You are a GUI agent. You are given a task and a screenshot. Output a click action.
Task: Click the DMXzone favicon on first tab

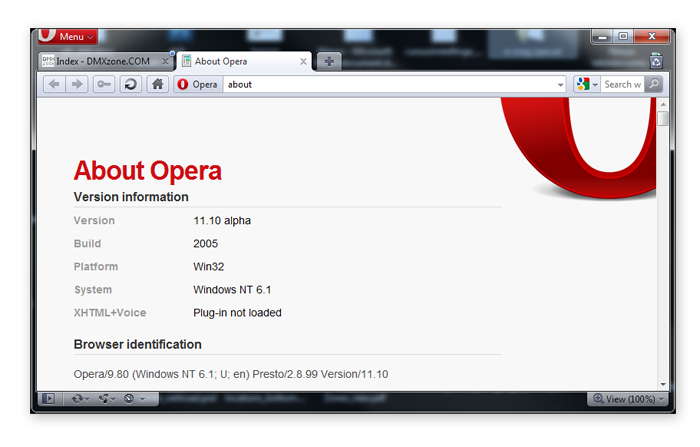pyautogui.click(x=48, y=61)
